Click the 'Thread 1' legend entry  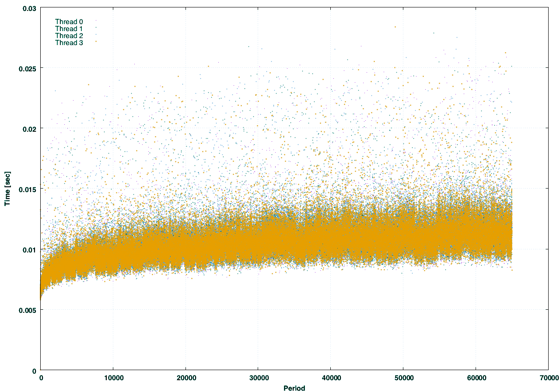[69, 28]
